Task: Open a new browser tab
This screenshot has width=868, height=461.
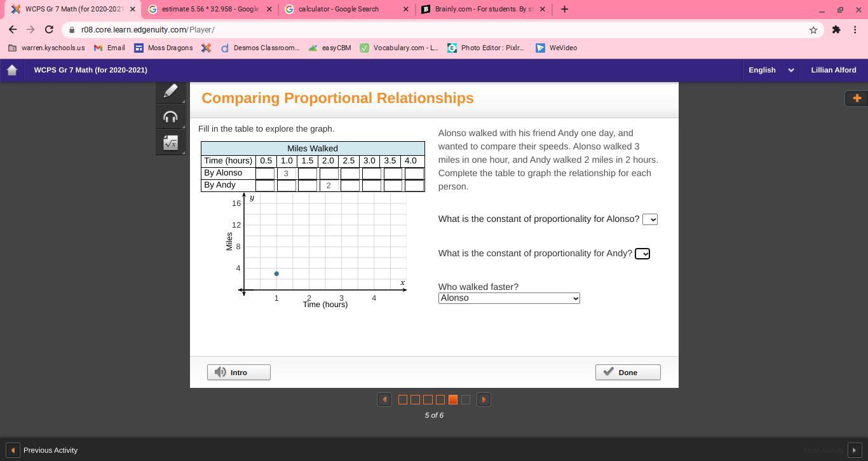Action: point(564,9)
